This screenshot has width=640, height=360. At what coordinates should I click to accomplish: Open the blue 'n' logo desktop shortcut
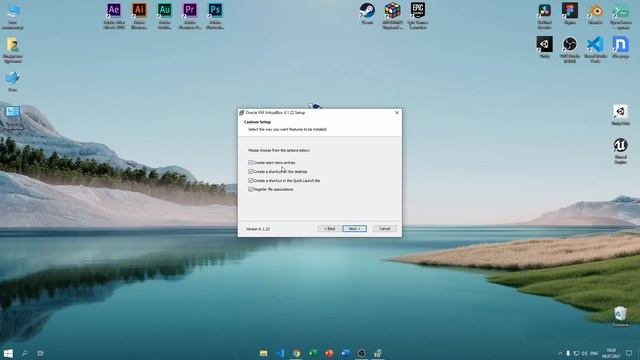click(x=620, y=47)
